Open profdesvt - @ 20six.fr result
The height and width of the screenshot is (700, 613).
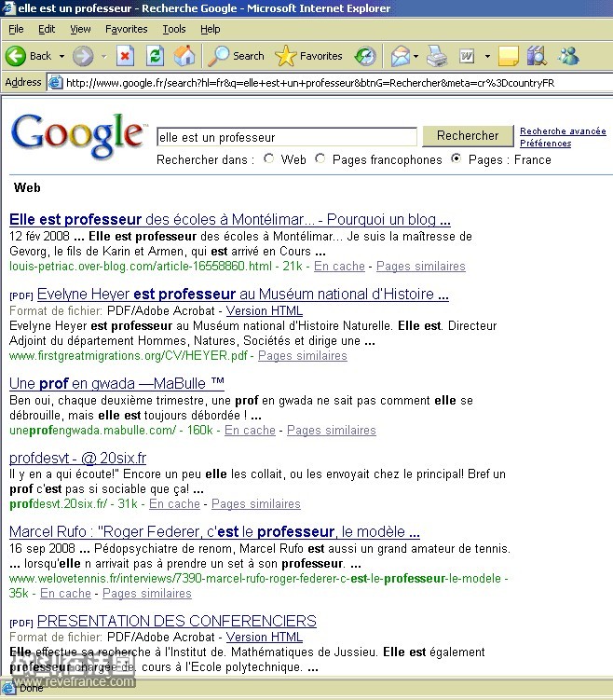[x=77, y=458]
